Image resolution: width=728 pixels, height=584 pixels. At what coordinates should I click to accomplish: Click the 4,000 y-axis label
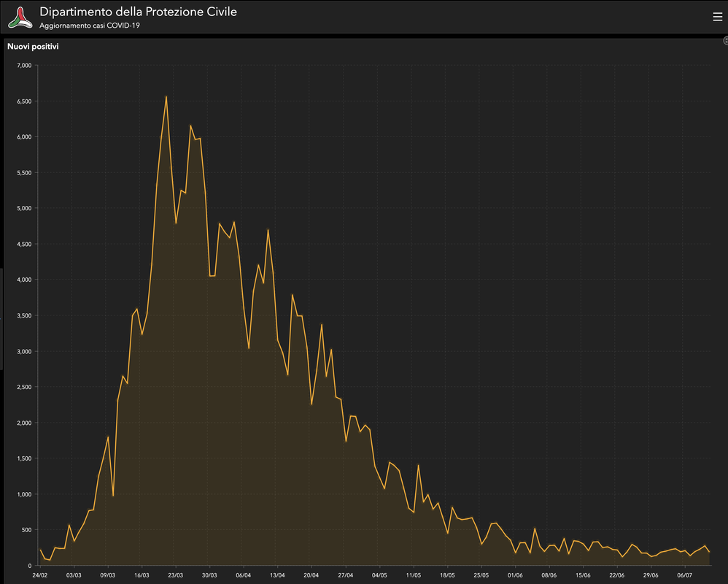[x=24, y=280]
